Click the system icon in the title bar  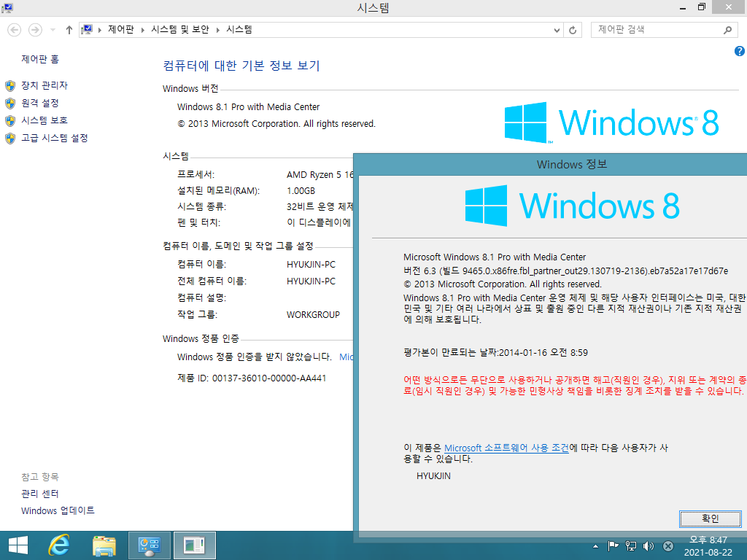(x=7, y=7)
